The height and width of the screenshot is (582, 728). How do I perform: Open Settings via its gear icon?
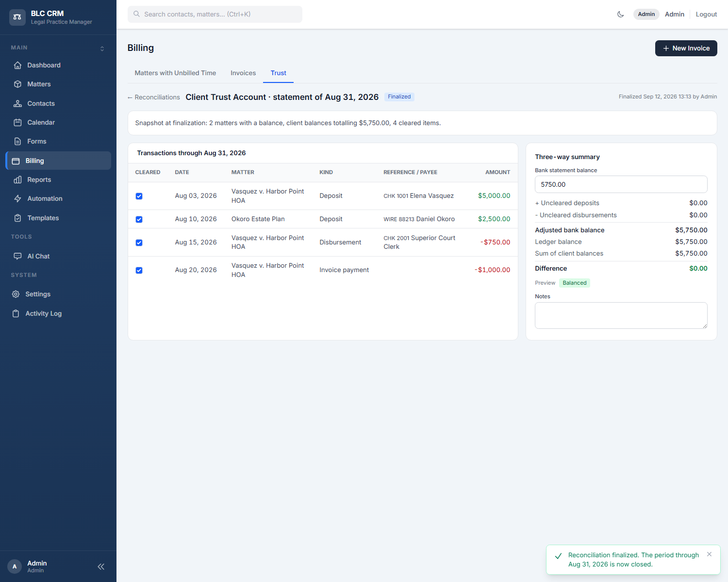point(16,294)
